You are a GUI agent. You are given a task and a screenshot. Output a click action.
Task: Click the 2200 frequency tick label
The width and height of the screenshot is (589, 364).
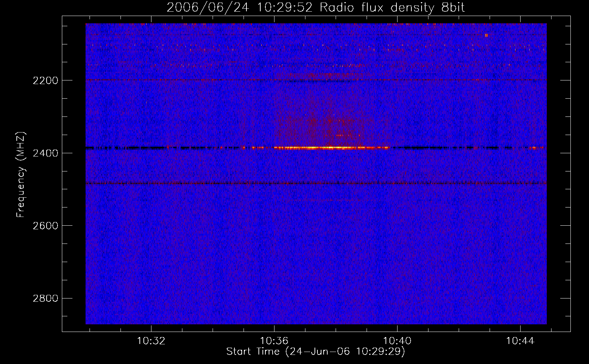point(46,80)
